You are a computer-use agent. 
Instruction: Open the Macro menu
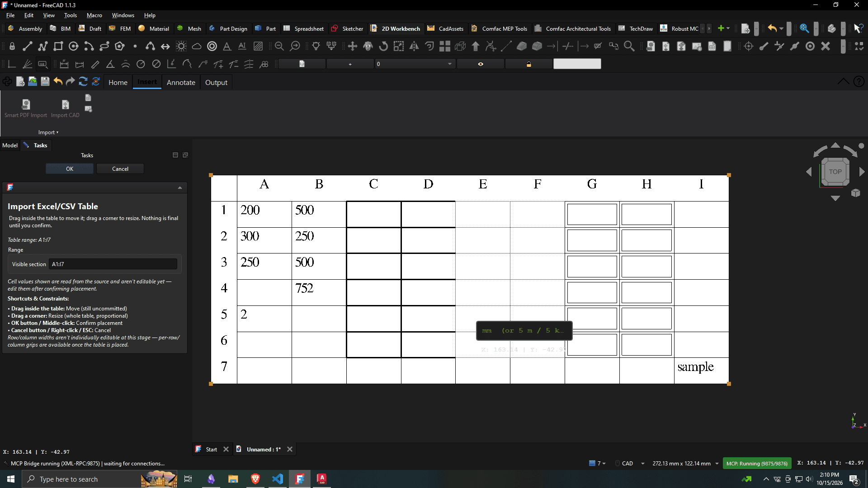(94, 15)
